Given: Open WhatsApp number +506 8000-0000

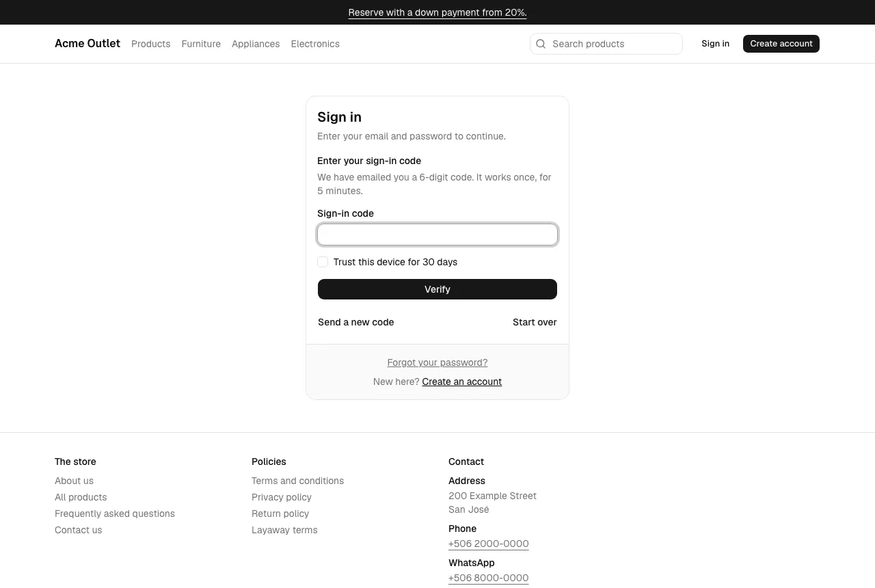Looking at the screenshot, I should tap(489, 578).
